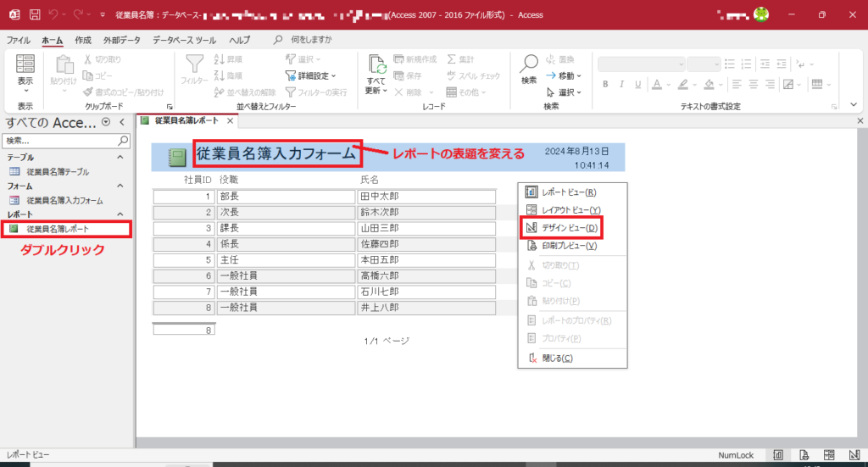This screenshot has width=868, height=467.
Task: Click the search magnifier in navigation pane
Action: tap(124, 141)
